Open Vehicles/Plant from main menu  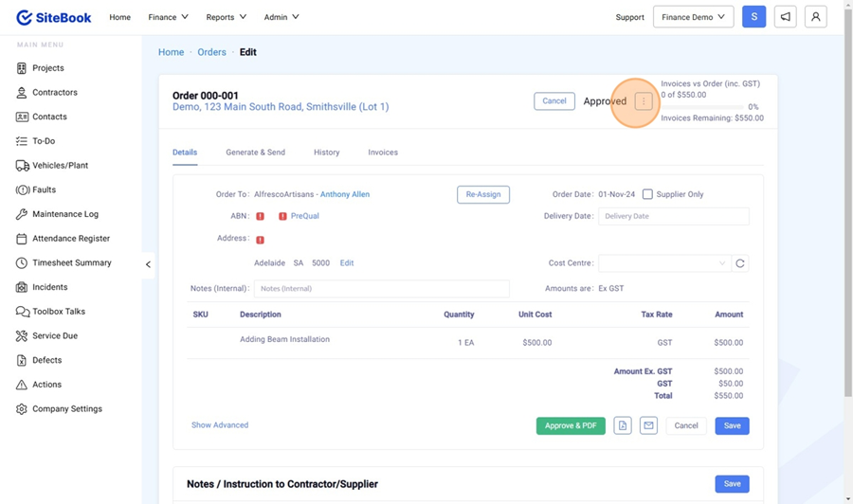pyautogui.click(x=60, y=166)
